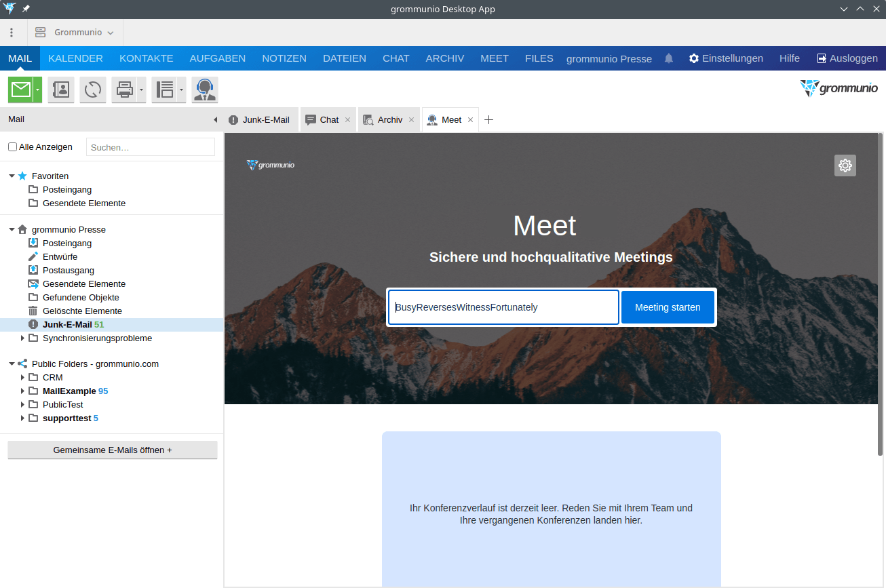Switch to the Archiv tab
The width and height of the screenshot is (886, 588).
coord(390,119)
